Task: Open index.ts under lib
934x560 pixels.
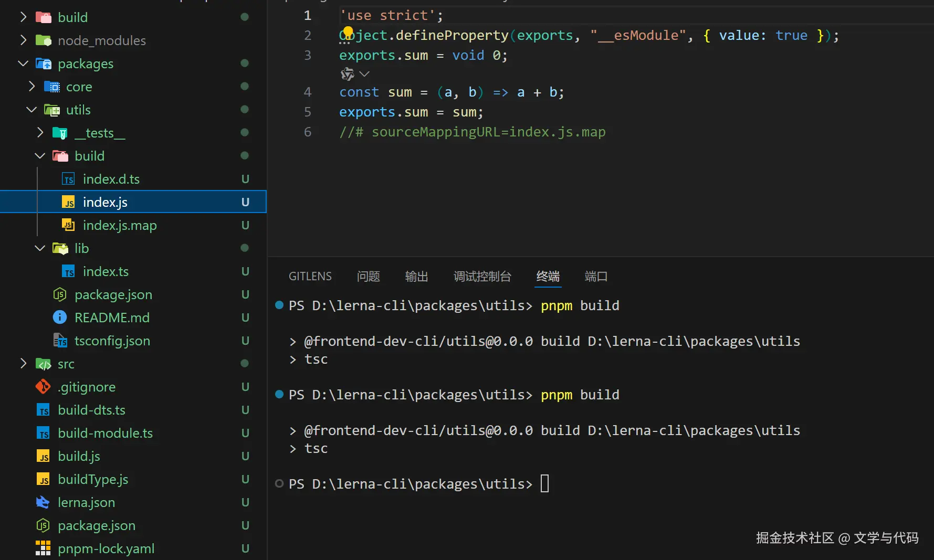Action: (106, 271)
